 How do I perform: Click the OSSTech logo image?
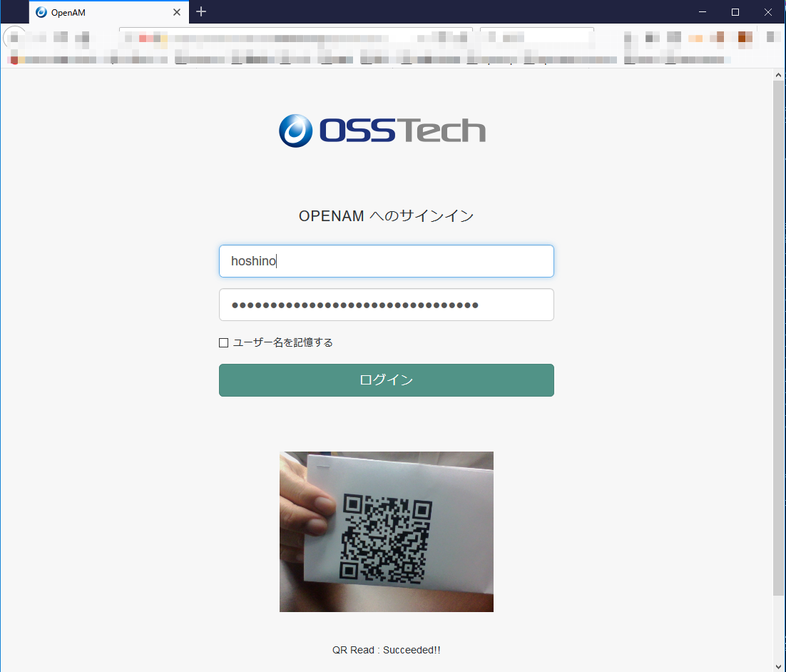[382, 131]
